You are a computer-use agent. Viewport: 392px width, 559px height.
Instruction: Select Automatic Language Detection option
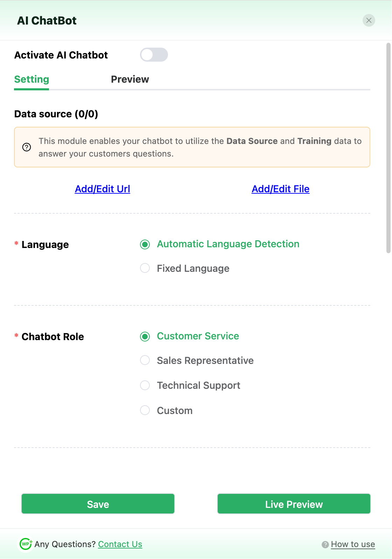point(145,244)
